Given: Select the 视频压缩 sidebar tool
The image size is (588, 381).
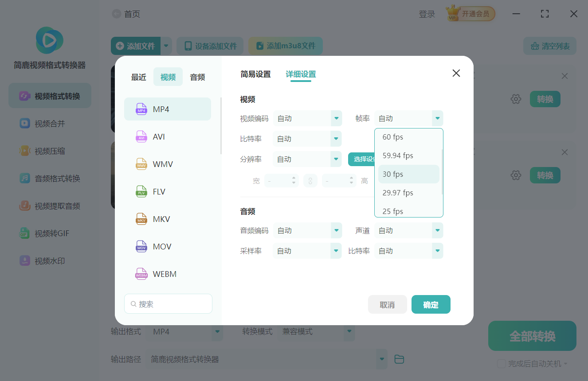Looking at the screenshot, I should 49,151.
